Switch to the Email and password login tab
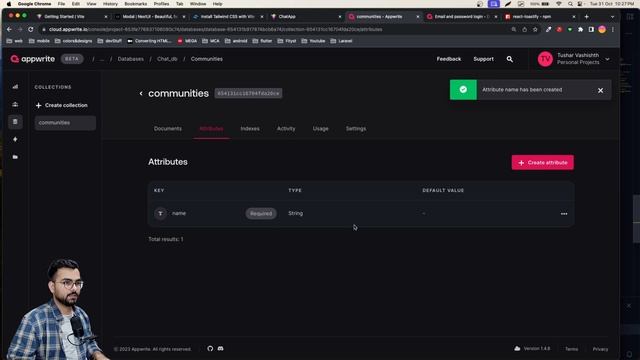The image size is (640, 360). pyautogui.click(x=462, y=17)
